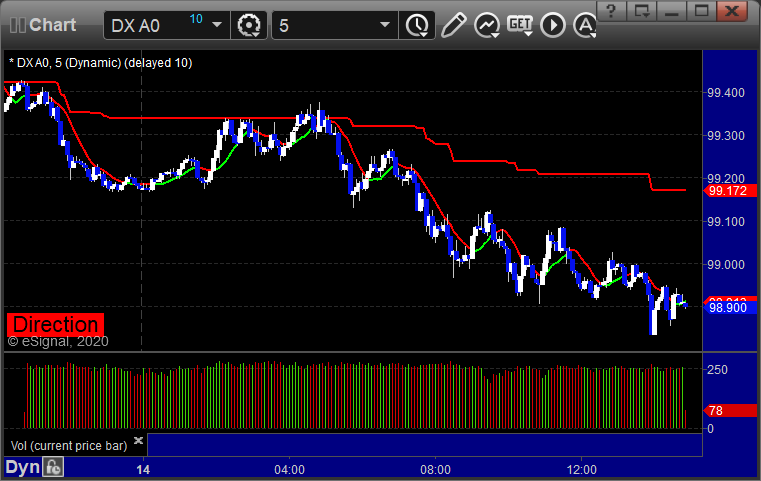Open the symbol settings gear icon
Screen dimensions: 761x481
(x=248, y=25)
